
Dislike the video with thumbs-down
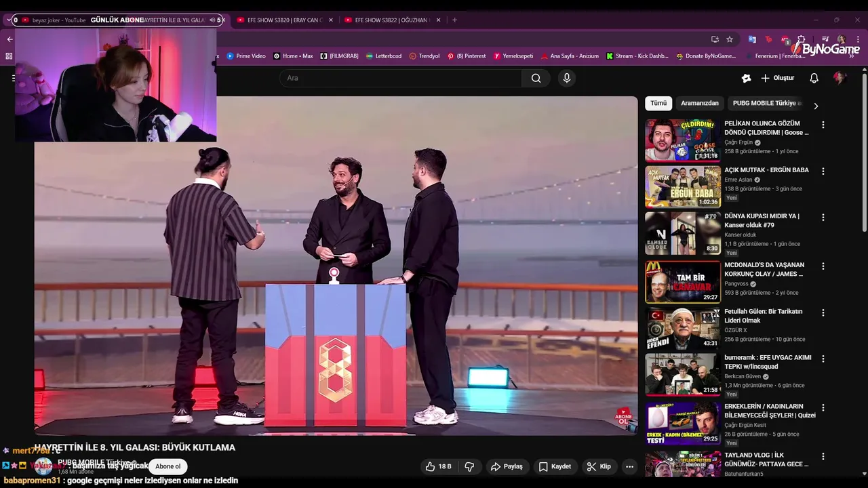coord(469,466)
